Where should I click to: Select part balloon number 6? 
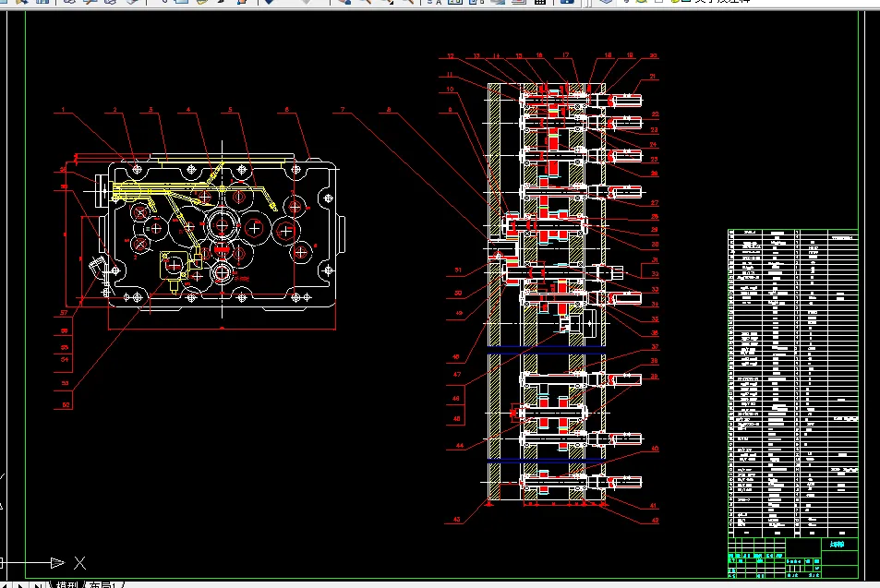coord(287,110)
